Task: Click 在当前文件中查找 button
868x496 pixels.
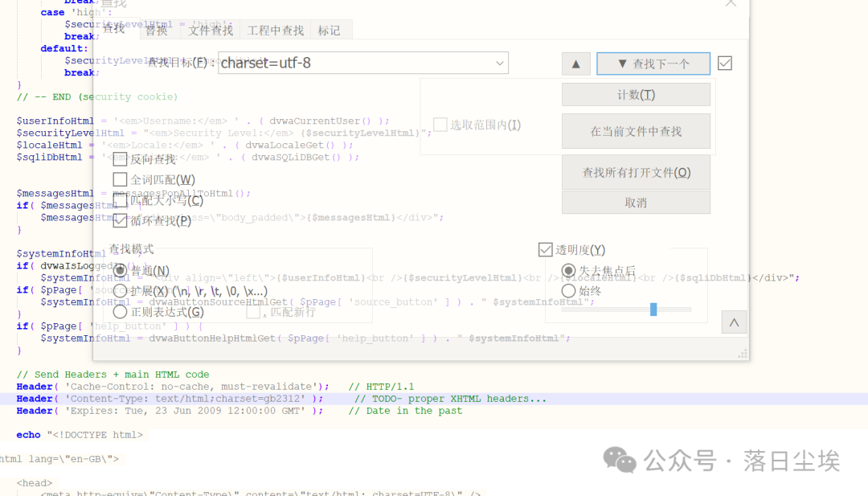Action: tap(636, 131)
